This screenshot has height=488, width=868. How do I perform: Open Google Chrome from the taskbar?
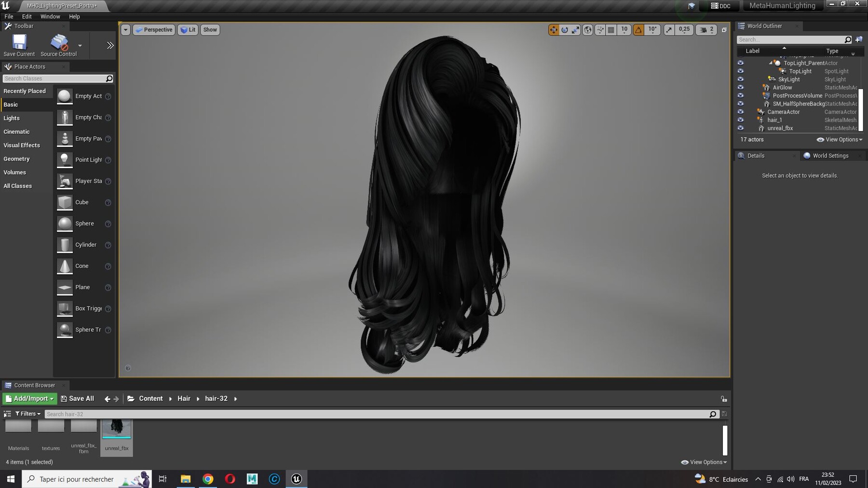point(208,479)
